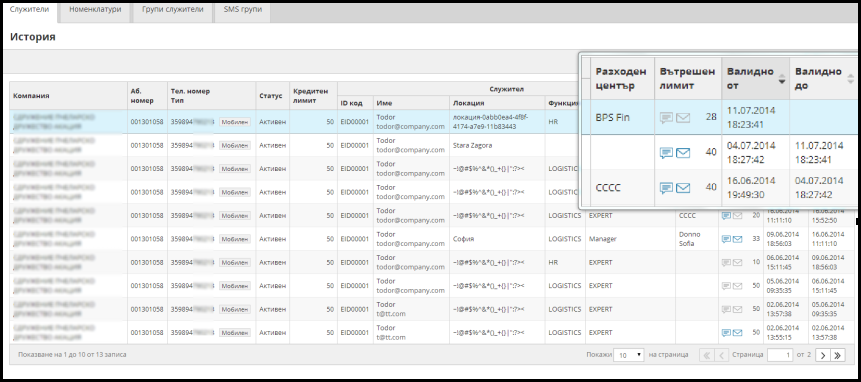The height and width of the screenshot is (382, 861).
Task: Click the 'Вътрешен лимит' header in the inset
Action: click(x=687, y=78)
